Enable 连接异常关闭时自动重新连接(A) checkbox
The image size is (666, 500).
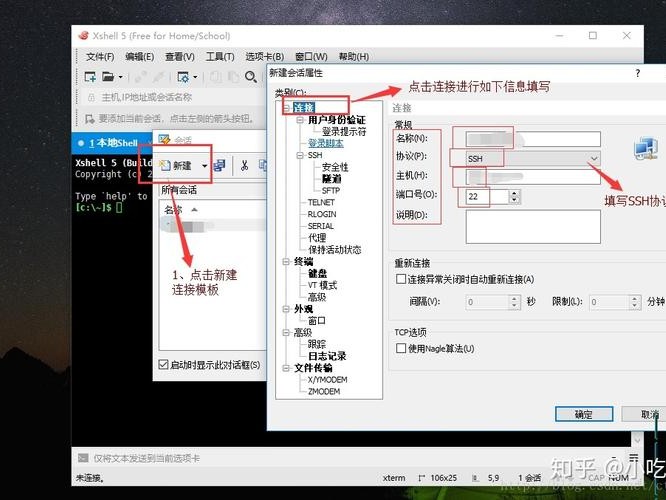point(401,279)
